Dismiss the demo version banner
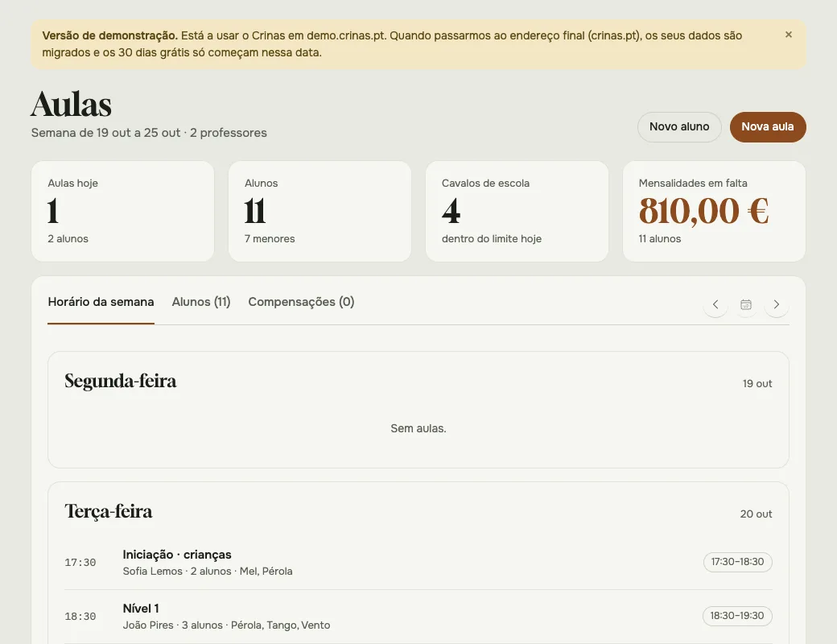The width and height of the screenshot is (837, 644). coord(789,35)
